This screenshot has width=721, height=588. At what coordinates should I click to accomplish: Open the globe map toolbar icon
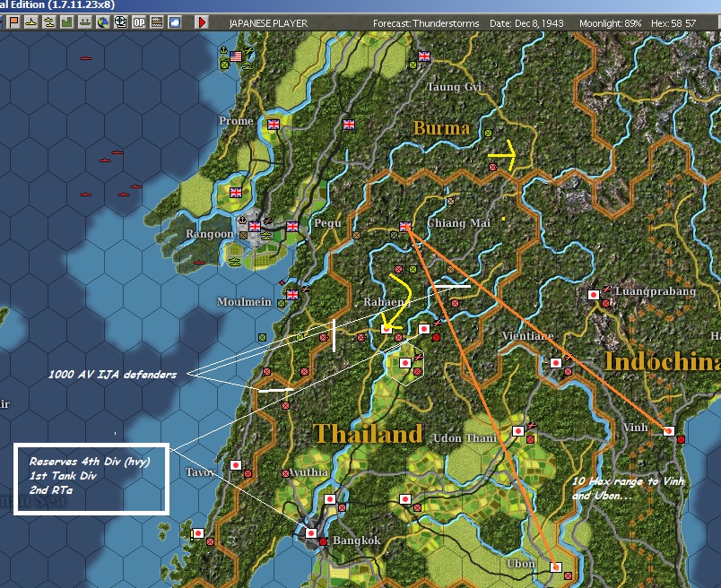point(103,22)
